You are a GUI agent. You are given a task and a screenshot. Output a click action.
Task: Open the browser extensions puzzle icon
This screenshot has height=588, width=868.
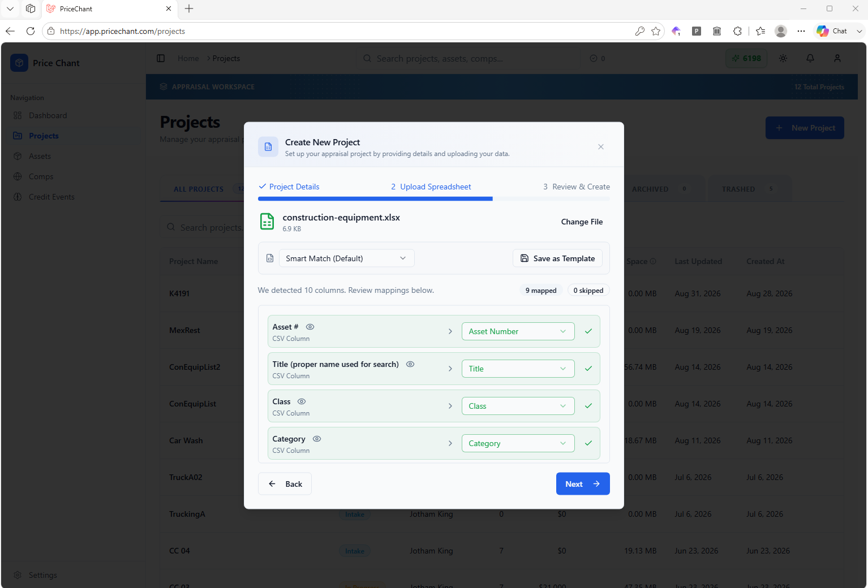737,31
